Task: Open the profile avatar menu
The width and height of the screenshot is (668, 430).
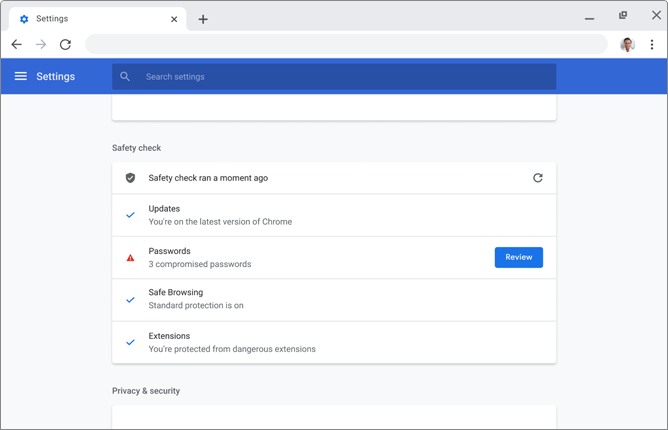Action: click(627, 45)
